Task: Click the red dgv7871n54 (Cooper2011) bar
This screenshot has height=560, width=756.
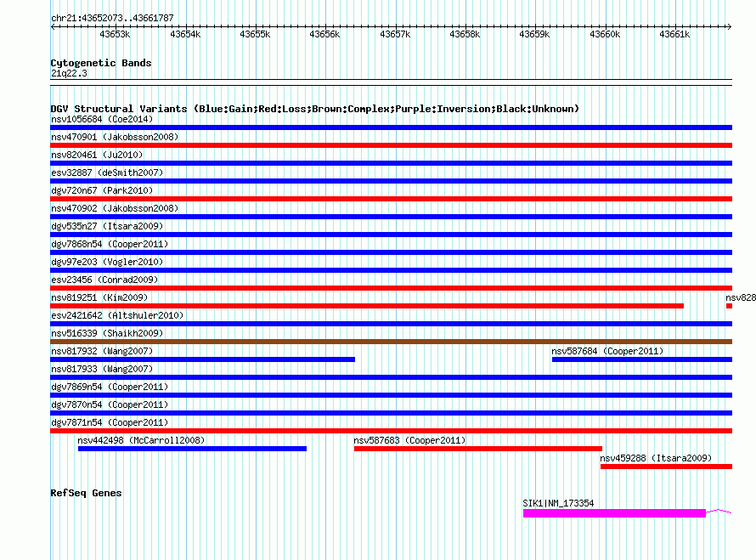Action: pos(391,431)
